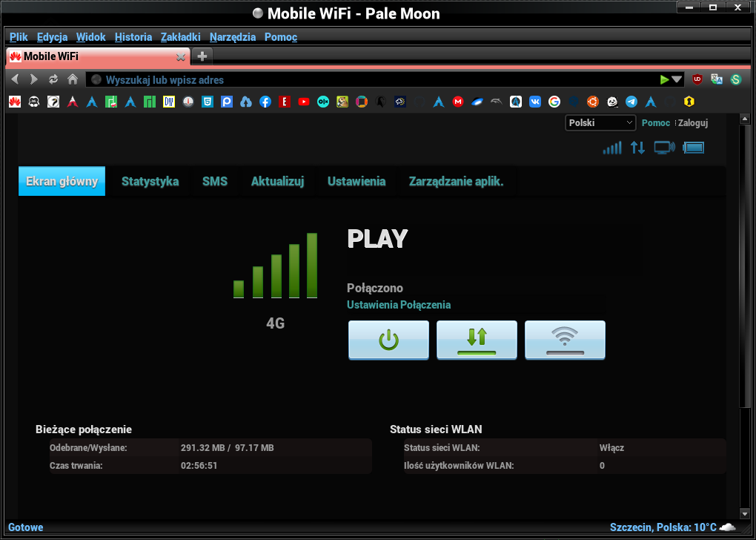Switch to the Zarządzanie aplik. tab
Screen dimensions: 756x540
pos(456,181)
